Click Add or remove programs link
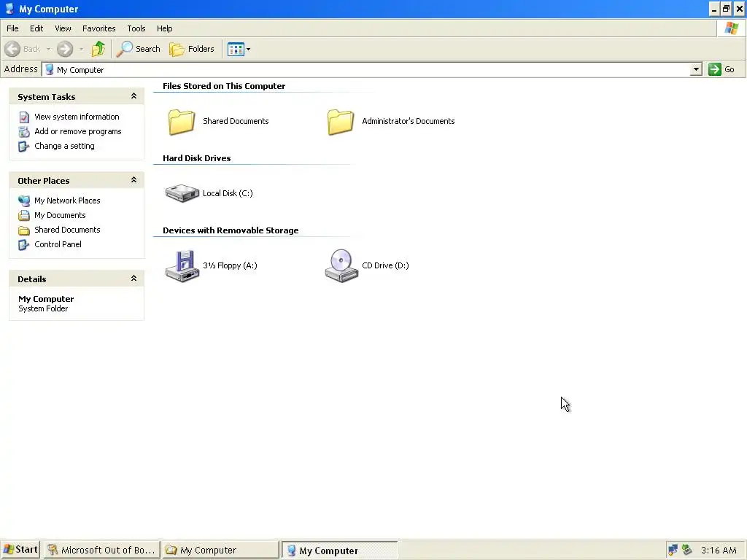The width and height of the screenshot is (747, 560). point(77,131)
